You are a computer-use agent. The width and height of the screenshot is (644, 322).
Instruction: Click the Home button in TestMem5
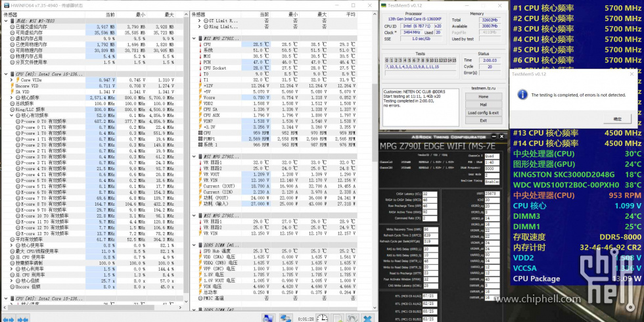click(x=483, y=97)
